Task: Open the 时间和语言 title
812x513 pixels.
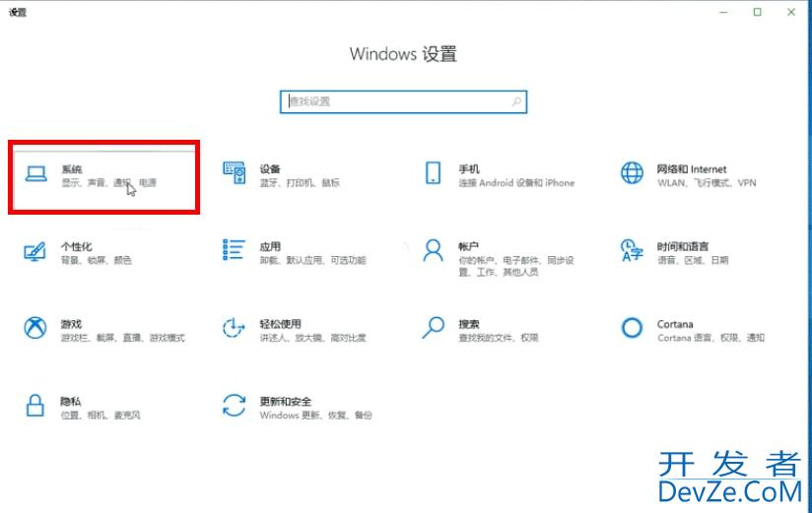Action: pos(683,246)
